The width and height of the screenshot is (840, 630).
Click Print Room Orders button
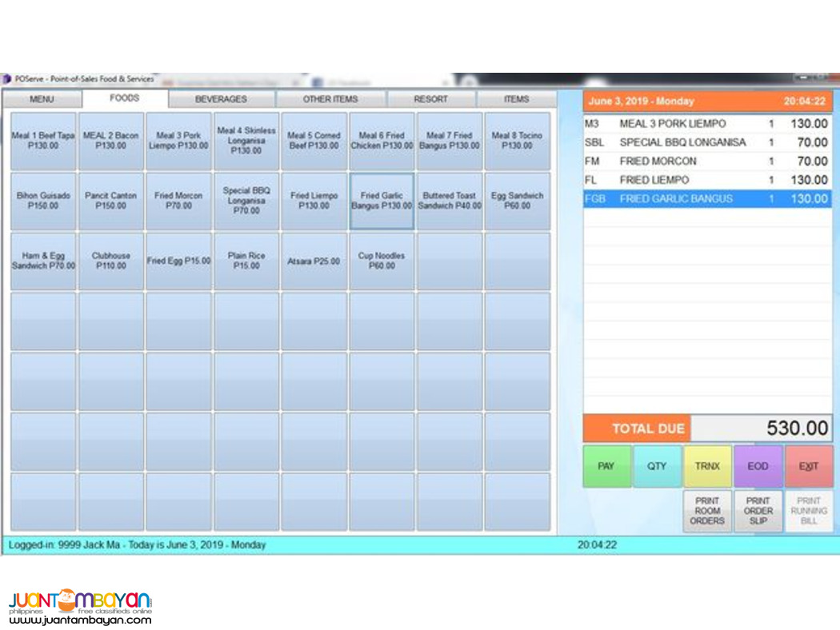pyautogui.click(x=707, y=511)
